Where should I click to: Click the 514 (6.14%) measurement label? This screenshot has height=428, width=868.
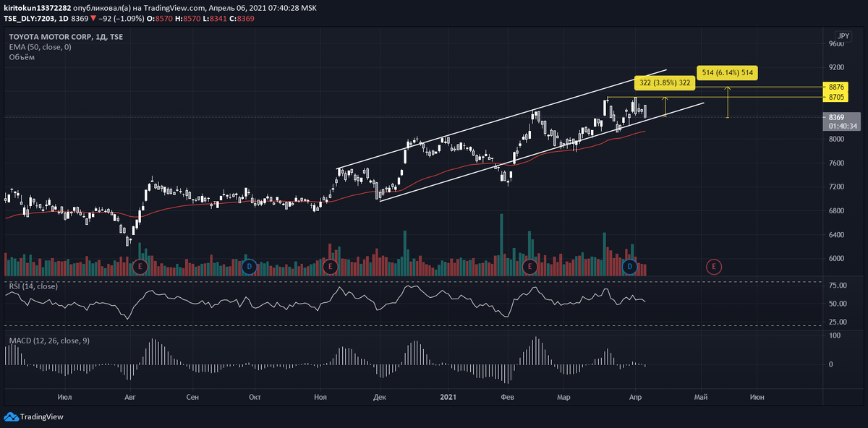pos(728,73)
